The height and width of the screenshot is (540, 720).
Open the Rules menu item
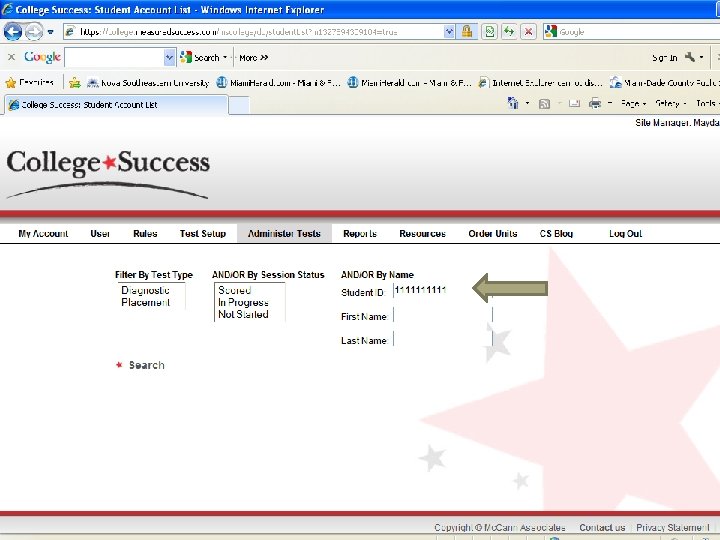click(x=145, y=233)
